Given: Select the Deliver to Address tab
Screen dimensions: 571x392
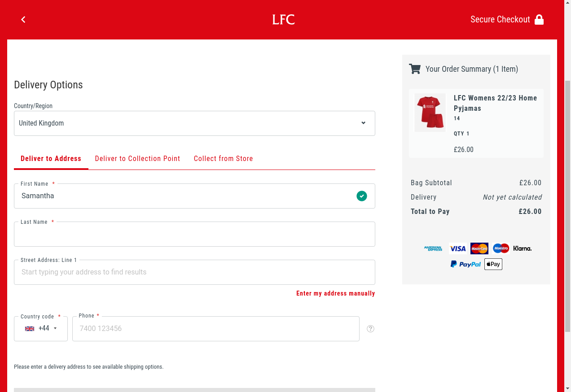Looking at the screenshot, I should pos(51,159).
